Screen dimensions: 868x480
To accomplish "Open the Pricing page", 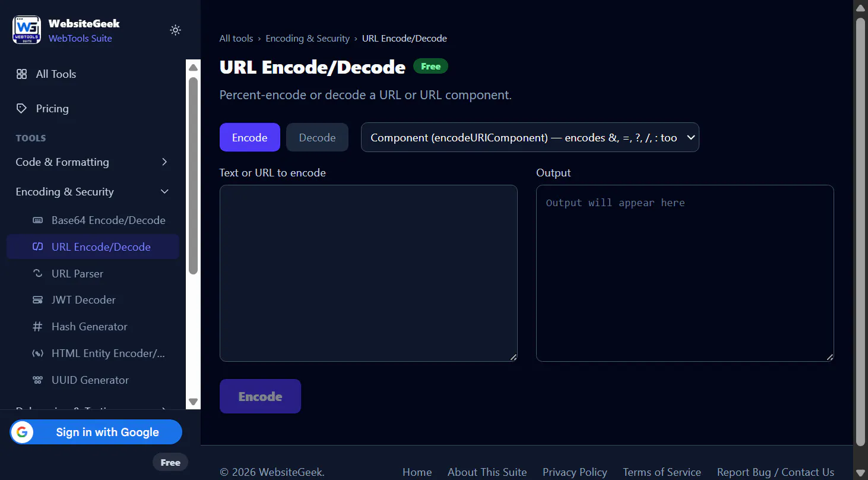I will (x=93, y=108).
